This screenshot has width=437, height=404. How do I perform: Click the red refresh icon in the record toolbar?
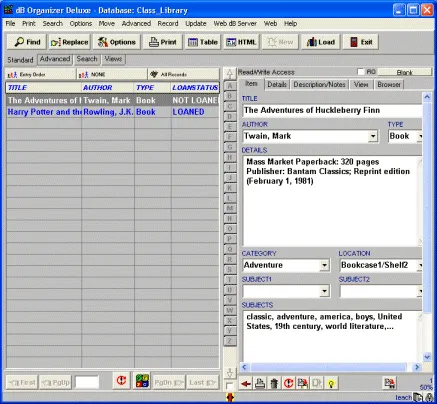click(x=288, y=384)
